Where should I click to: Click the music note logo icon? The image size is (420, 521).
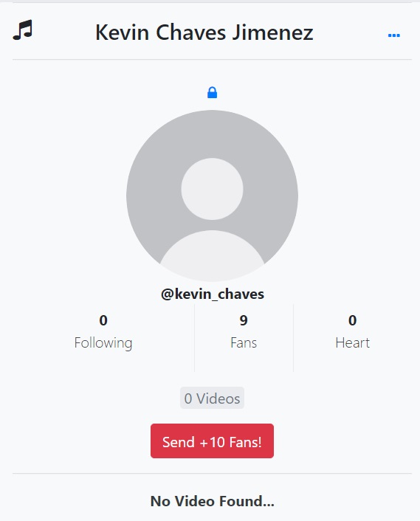(x=23, y=30)
